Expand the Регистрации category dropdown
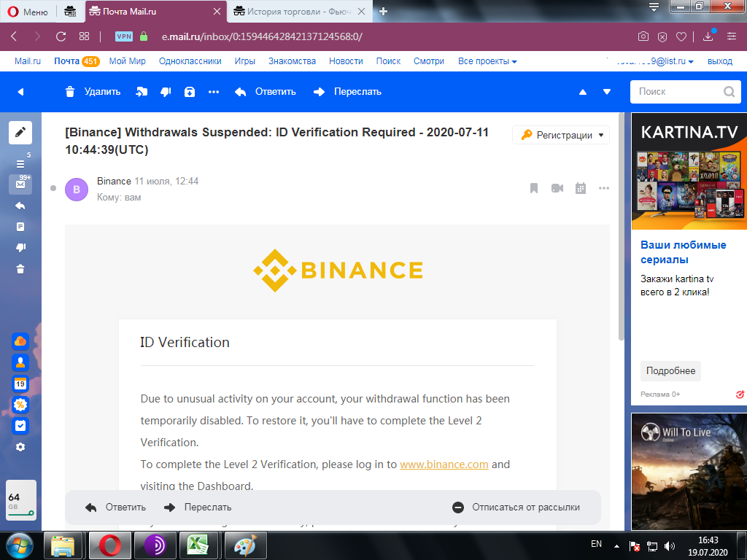 tap(561, 135)
